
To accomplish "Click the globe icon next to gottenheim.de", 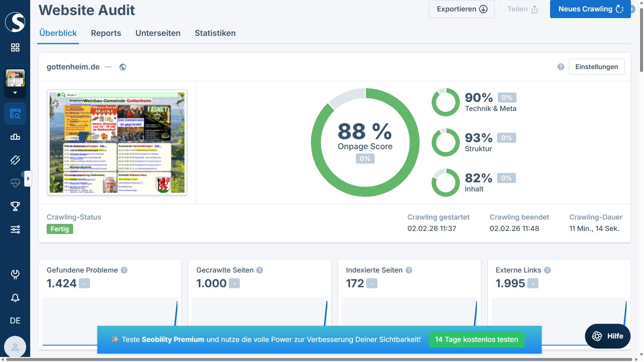I will 123,67.
